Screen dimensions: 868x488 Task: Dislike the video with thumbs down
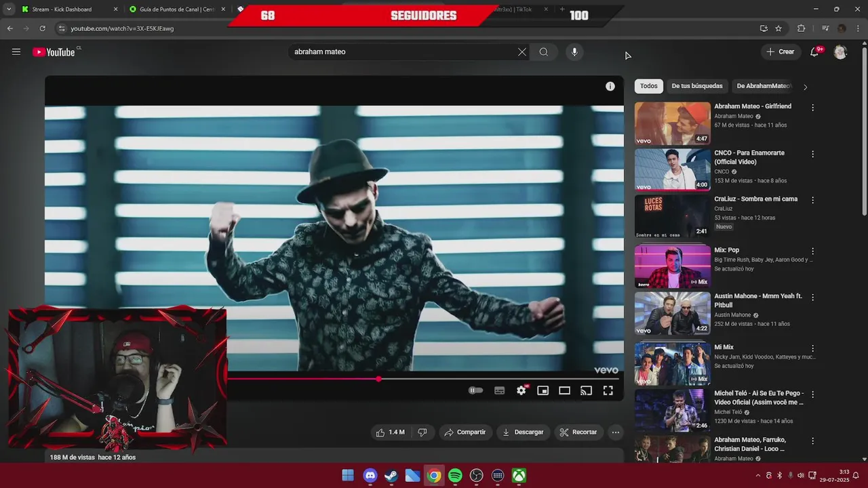click(x=422, y=432)
